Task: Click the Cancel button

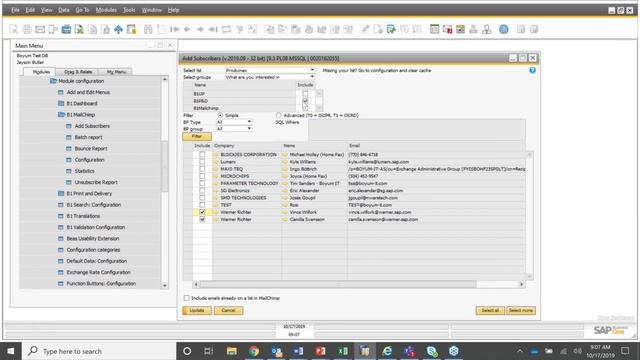Action: [x=228, y=311]
